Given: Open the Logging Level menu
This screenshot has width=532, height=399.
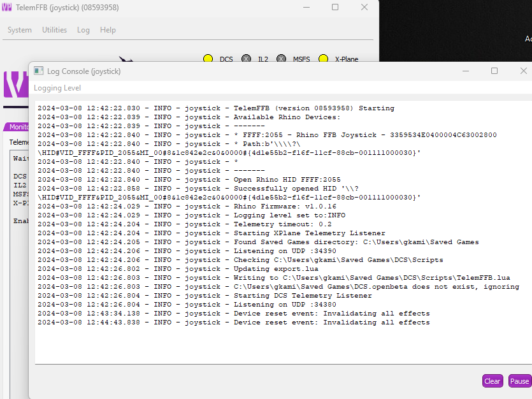Looking at the screenshot, I should coord(57,88).
